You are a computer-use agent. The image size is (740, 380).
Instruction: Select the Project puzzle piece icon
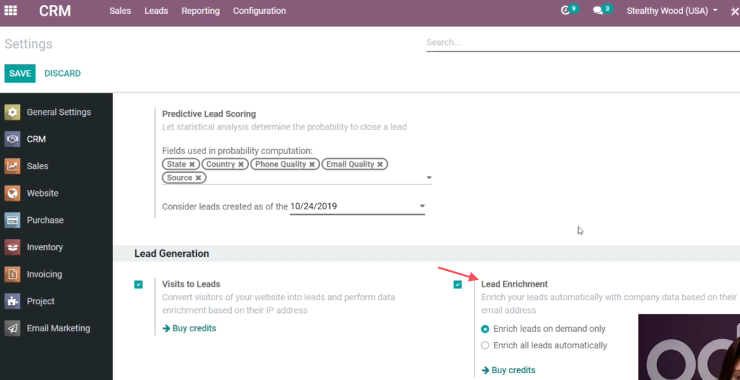[x=12, y=301]
